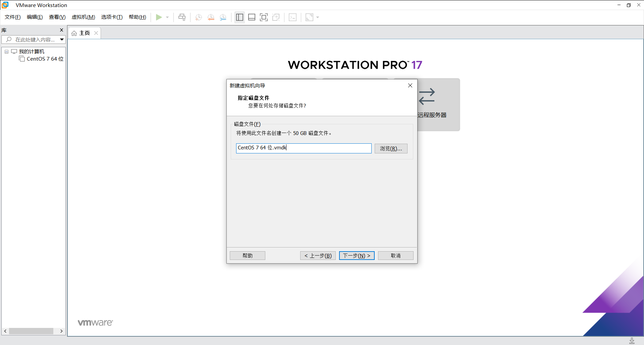Click the disk file name input field
This screenshot has height=345, width=644.
304,148
